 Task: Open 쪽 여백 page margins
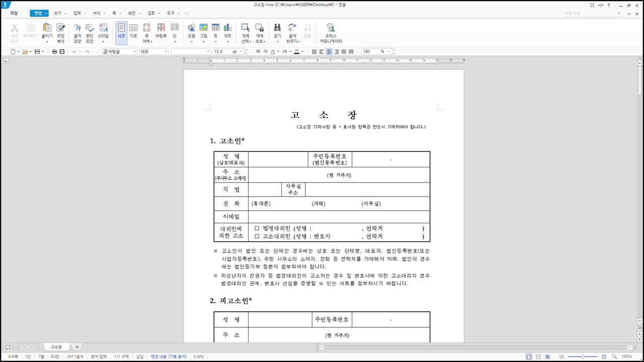pyautogui.click(x=146, y=33)
